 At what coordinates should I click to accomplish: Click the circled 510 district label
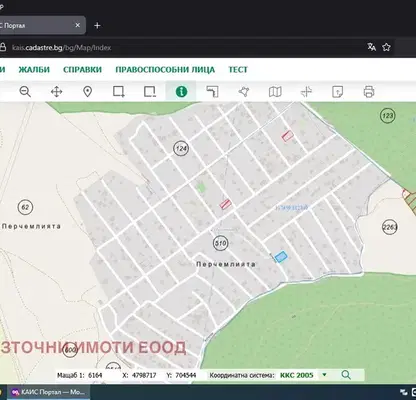click(220, 243)
